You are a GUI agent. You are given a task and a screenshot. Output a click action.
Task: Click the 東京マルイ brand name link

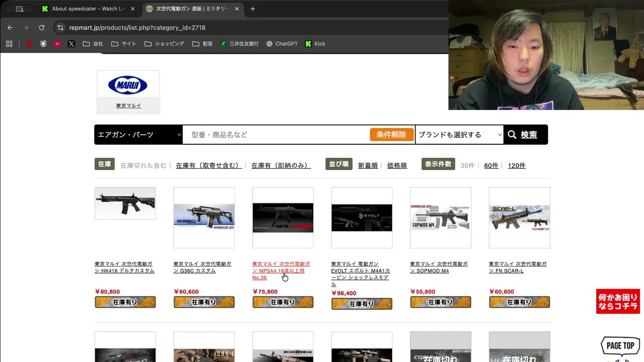[128, 106]
